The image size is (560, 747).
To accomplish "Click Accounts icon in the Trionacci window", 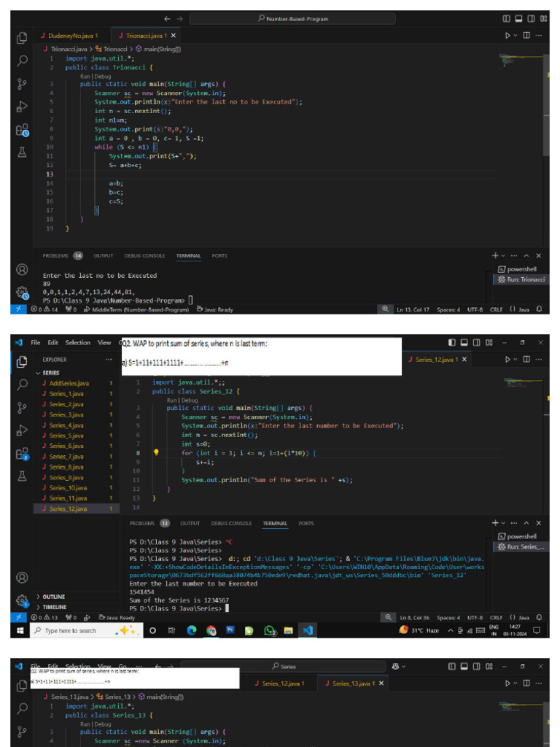I will pyautogui.click(x=23, y=269).
